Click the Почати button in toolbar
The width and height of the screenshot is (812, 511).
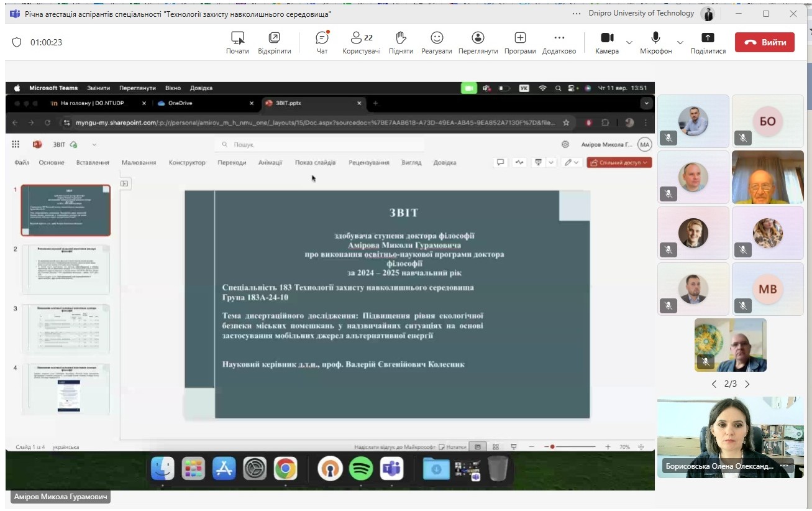tap(237, 41)
